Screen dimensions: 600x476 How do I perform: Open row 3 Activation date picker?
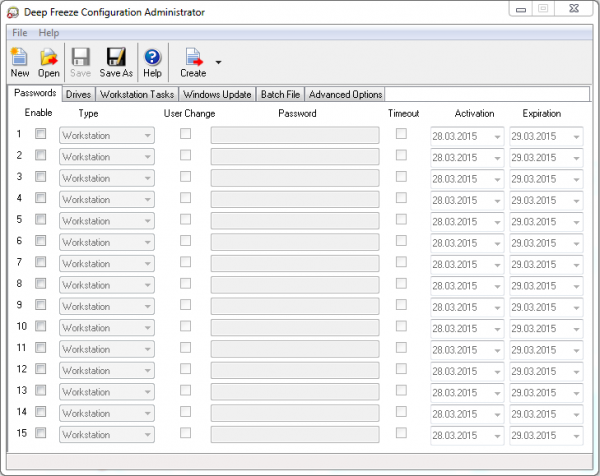tap(467, 179)
